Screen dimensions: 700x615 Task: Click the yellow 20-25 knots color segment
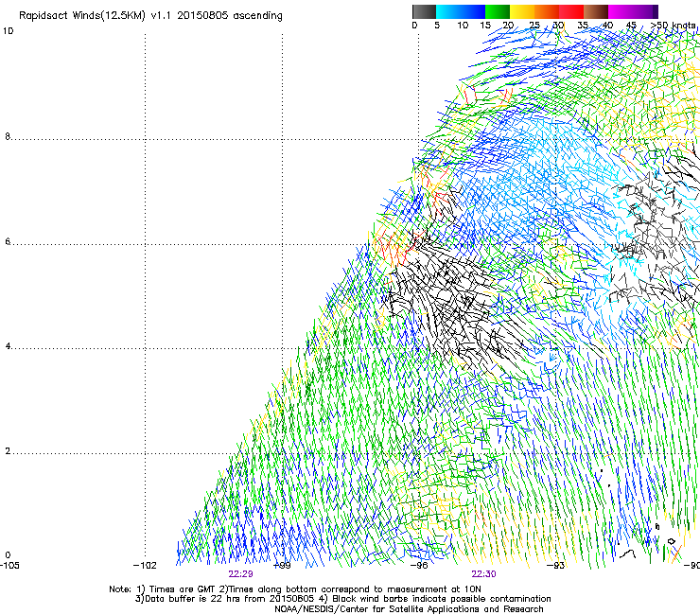[522, 11]
